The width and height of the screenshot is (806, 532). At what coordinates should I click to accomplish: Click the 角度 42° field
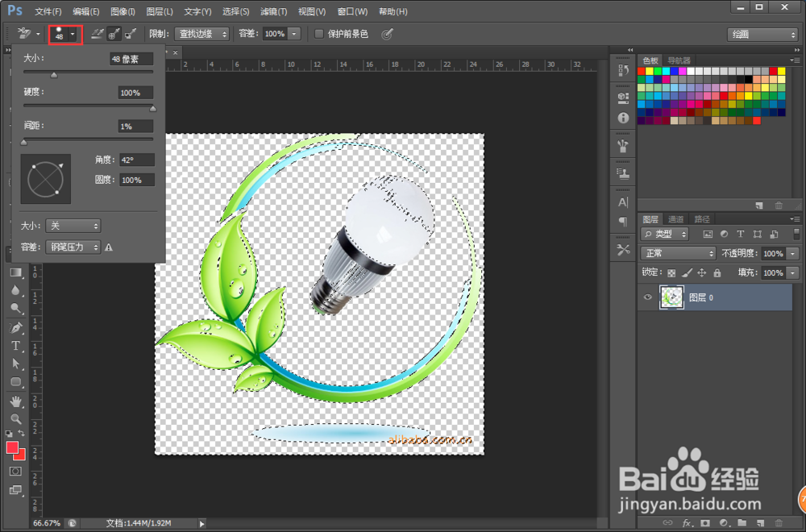coord(137,160)
